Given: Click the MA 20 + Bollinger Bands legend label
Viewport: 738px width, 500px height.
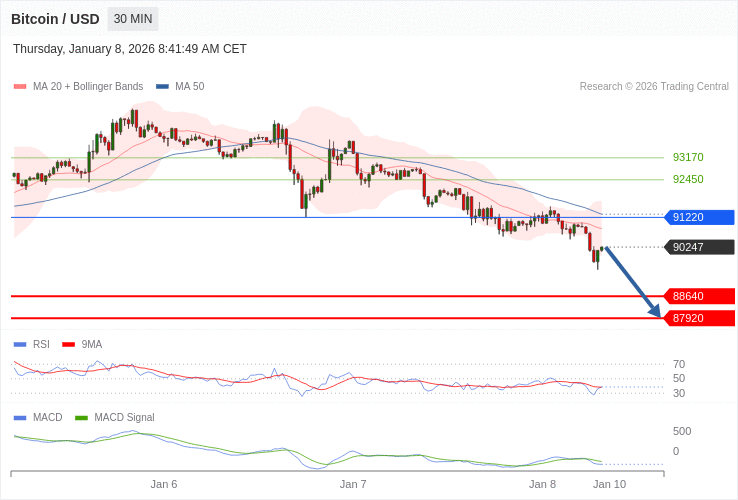Looking at the screenshot, I should click(x=88, y=87).
